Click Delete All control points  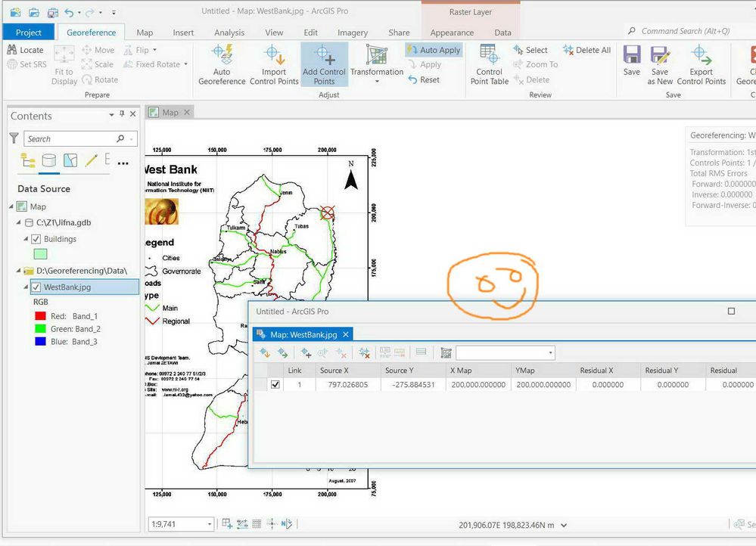coord(586,50)
